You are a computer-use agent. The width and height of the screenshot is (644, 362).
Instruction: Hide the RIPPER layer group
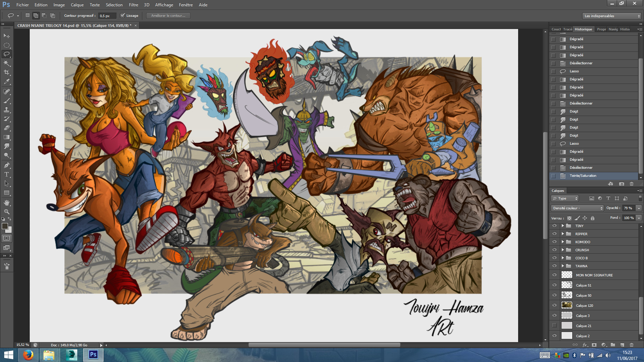554,234
